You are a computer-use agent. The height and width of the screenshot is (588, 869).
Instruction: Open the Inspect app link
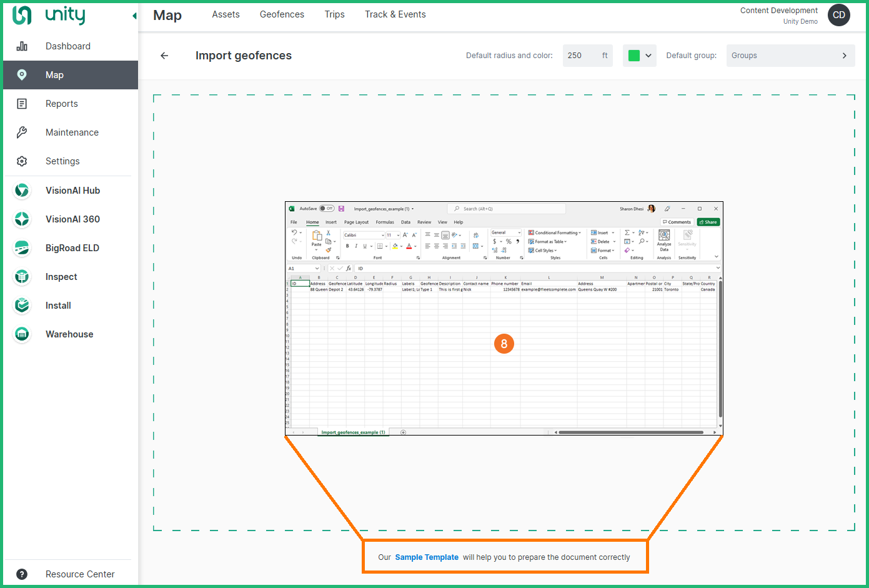coord(61,277)
